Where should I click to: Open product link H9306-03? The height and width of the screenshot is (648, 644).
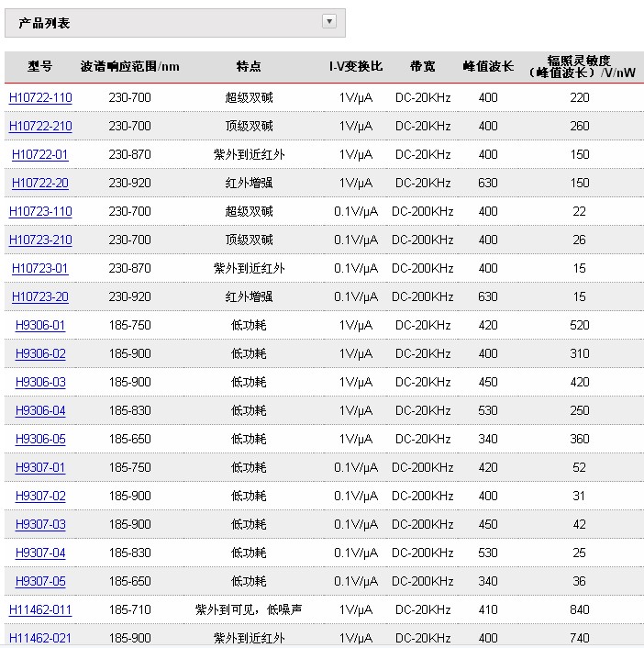point(40,382)
